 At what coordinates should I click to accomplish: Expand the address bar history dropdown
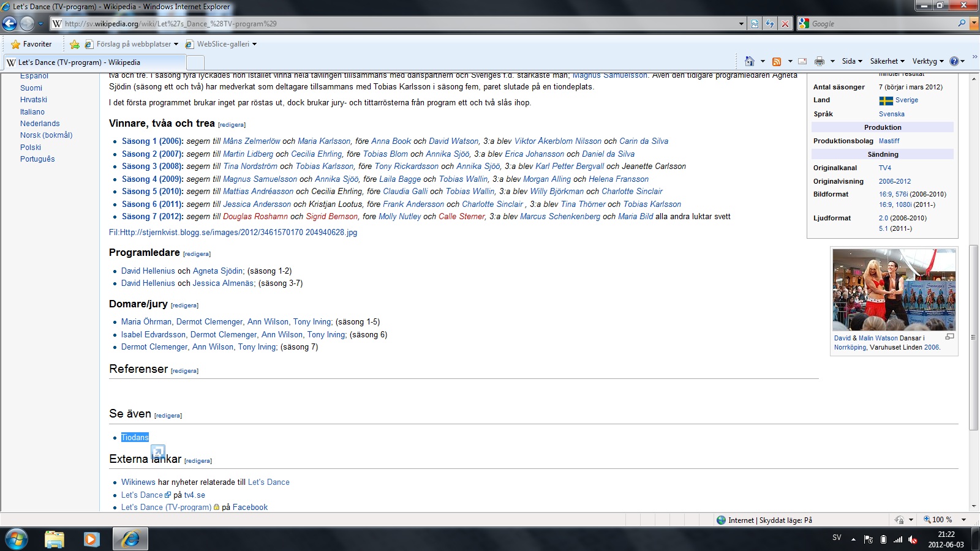point(741,24)
